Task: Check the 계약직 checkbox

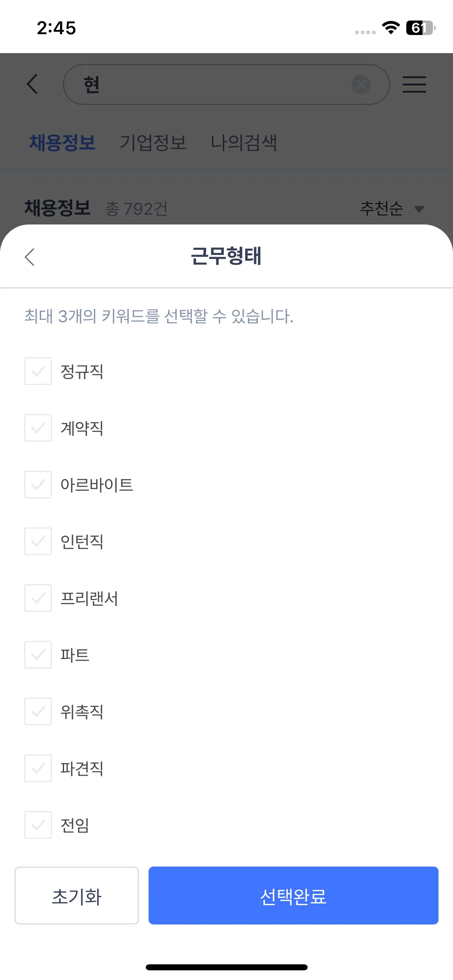Action: tap(38, 428)
